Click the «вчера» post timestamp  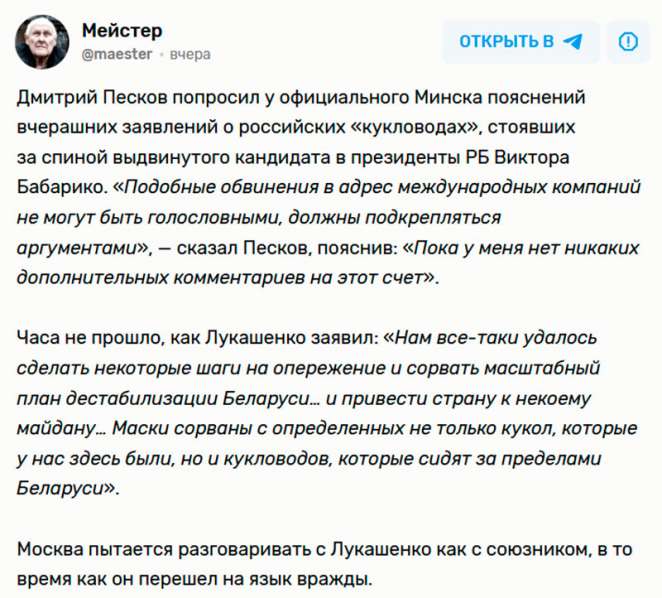click(x=190, y=54)
